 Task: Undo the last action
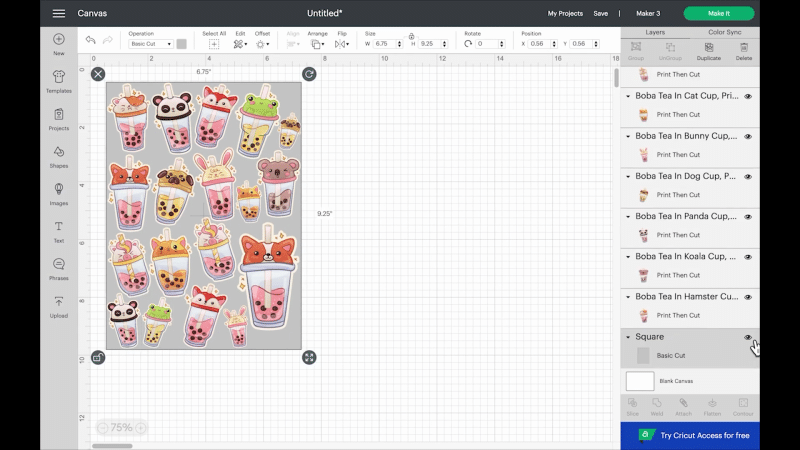point(90,40)
